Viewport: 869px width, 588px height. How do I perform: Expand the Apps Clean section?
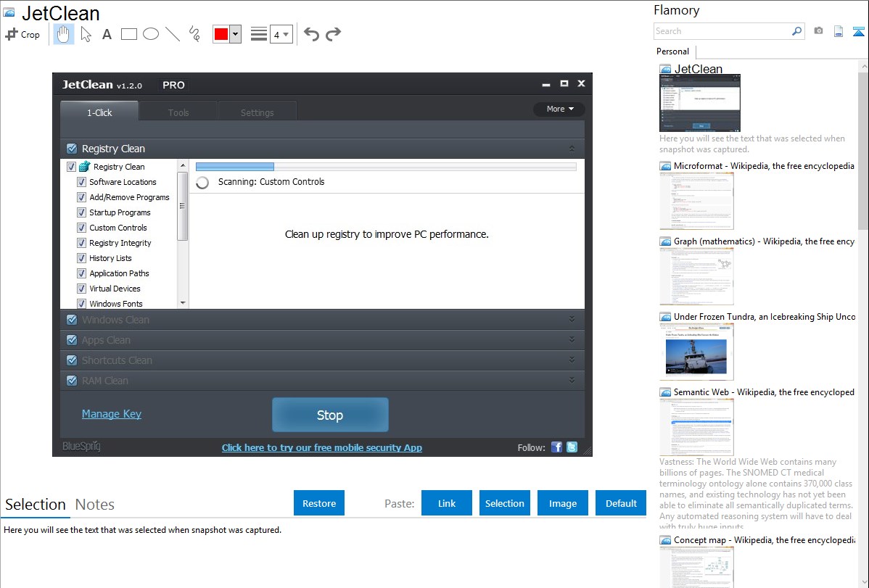click(572, 340)
